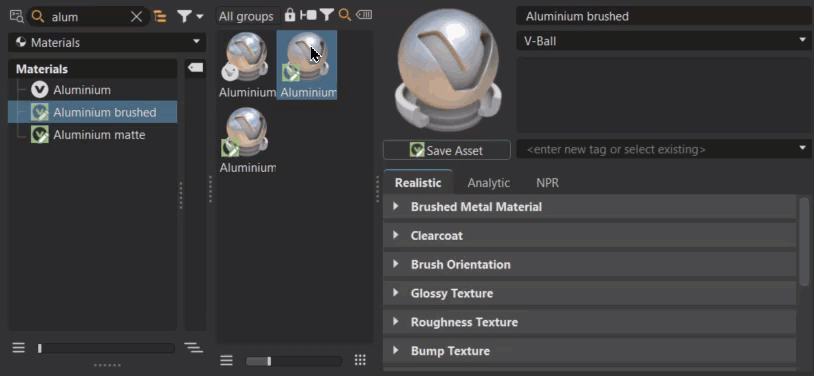814x376 pixels.
Task: Click the orange search icon in thumbnail toolbar
Action: click(x=345, y=16)
